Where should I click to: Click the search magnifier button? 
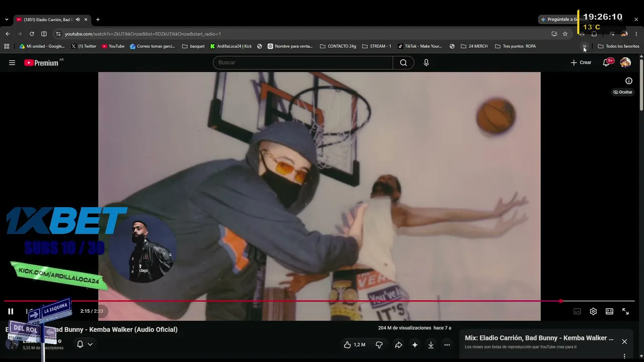click(404, 62)
